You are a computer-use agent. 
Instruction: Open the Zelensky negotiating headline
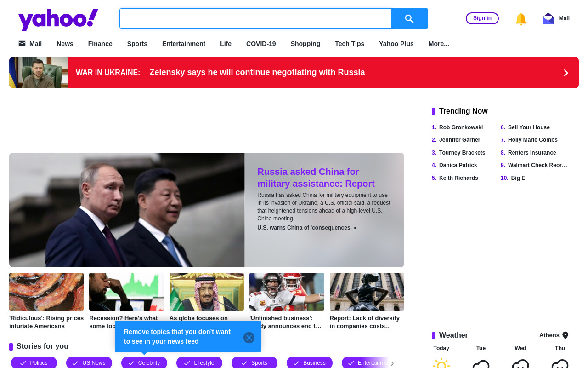(x=257, y=72)
